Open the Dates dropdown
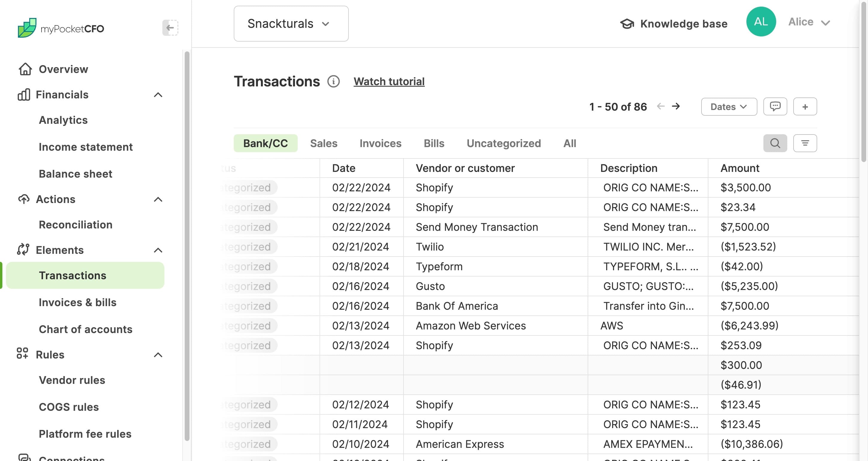Viewport: 868px width, 461px height. coord(729,107)
